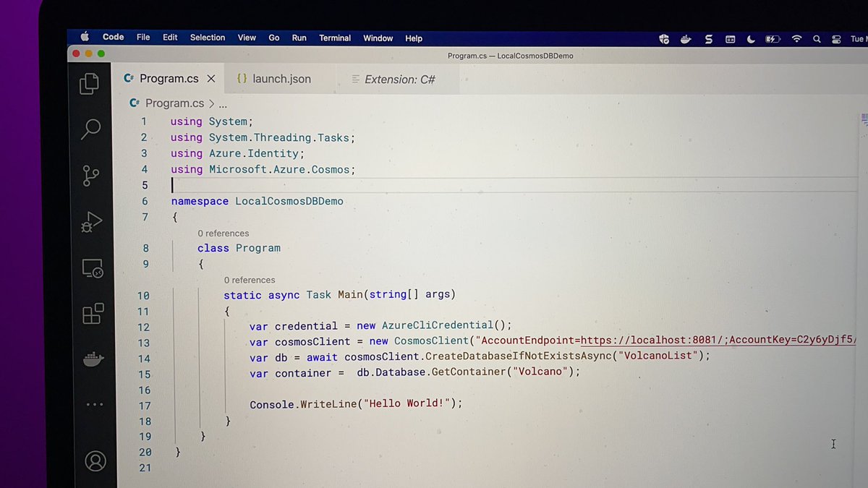Screen dimensions: 868x488
Task: Open the Run menu
Action: click(x=299, y=38)
